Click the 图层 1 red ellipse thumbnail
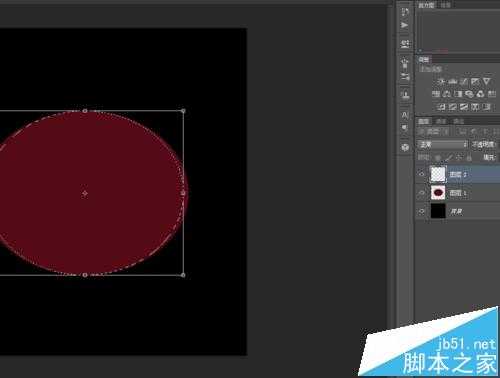The width and height of the screenshot is (500, 378). point(438,193)
